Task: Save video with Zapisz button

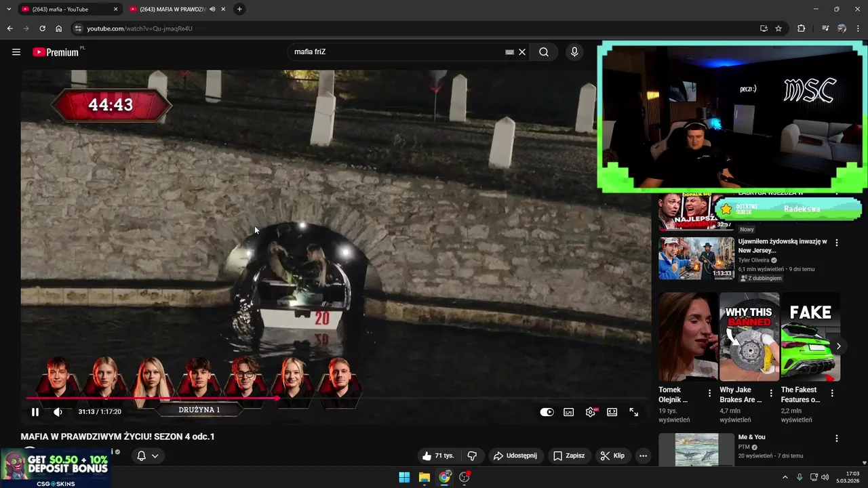Action: [568, 455]
